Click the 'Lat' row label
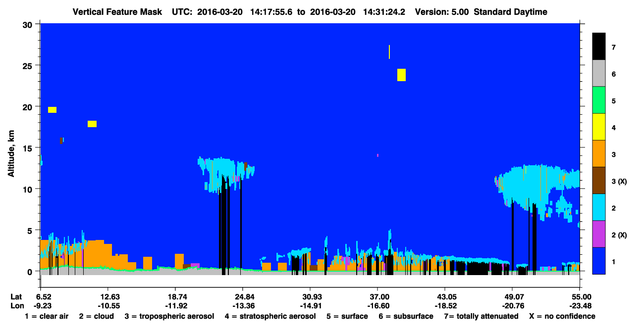Viewport: 644px width, 330px height. coord(16,296)
